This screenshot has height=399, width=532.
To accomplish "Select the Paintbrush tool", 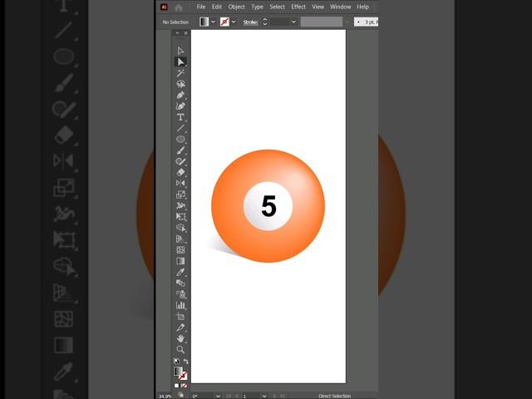I will 180,150.
